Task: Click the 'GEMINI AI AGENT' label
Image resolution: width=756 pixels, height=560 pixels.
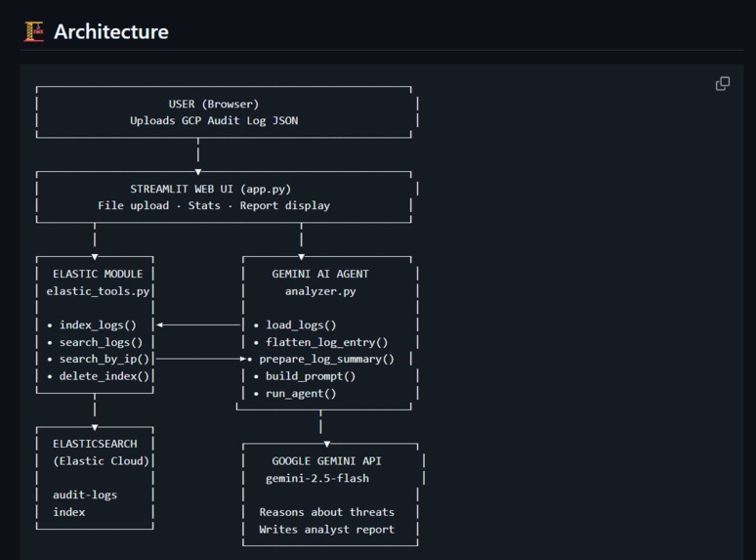Action: point(320,274)
